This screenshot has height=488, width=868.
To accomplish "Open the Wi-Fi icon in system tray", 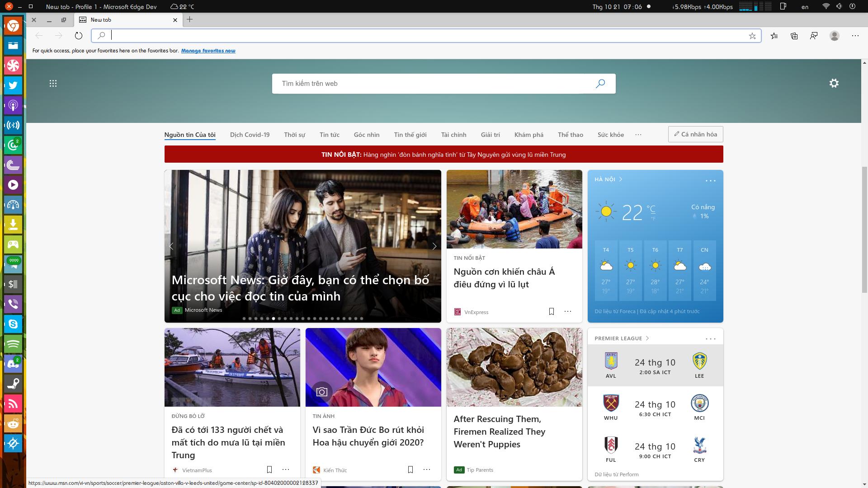I will coord(826,6).
